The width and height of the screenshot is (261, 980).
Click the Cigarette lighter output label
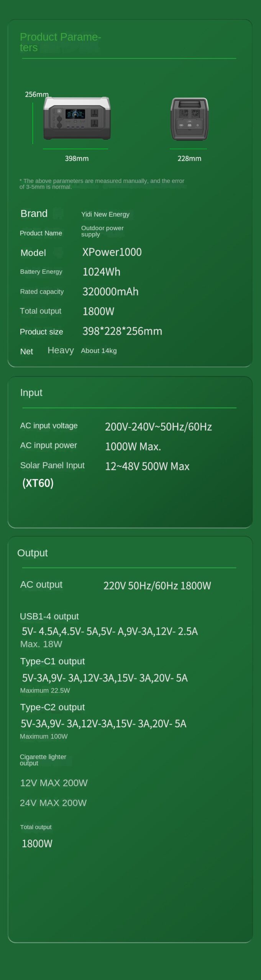point(43,760)
